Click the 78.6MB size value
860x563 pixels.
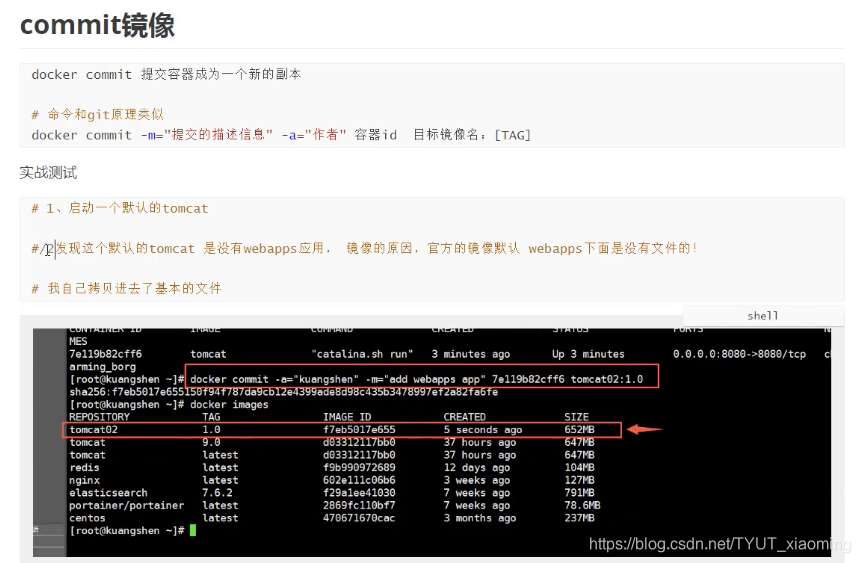[x=582, y=505]
